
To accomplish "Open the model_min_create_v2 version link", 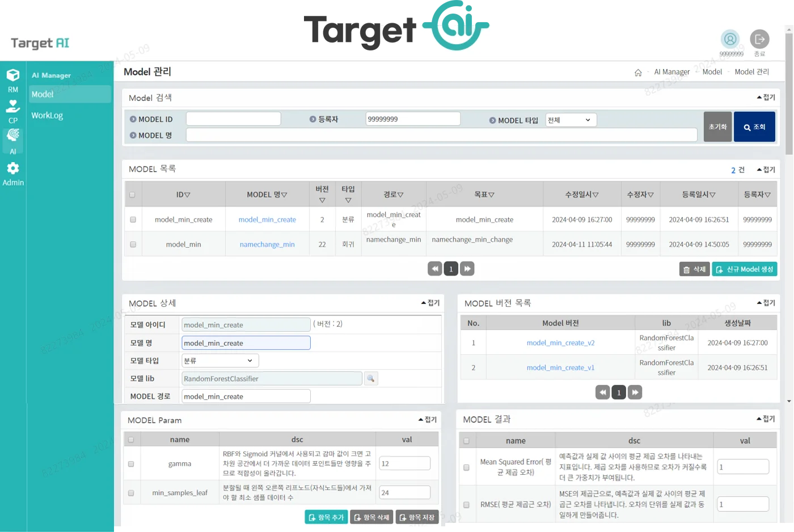I will (x=560, y=343).
